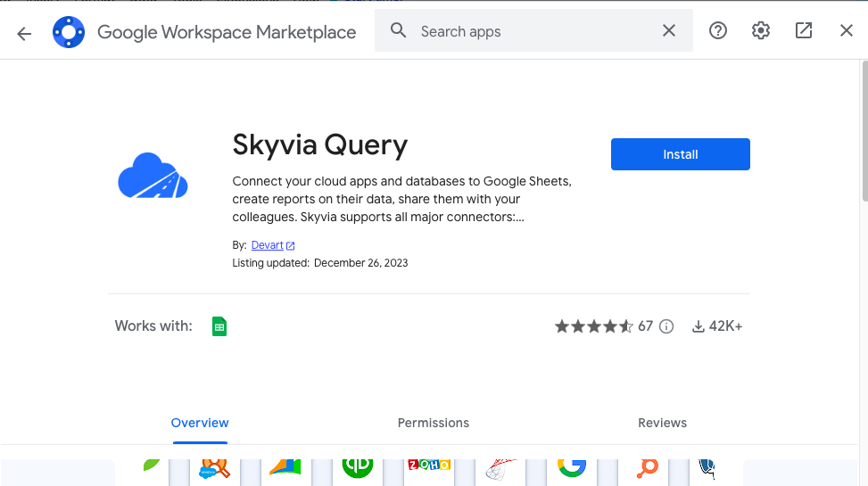Viewport: 868px width, 486px height.
Task: Focus the Search apps input field
Action: (x=533, y=31)
